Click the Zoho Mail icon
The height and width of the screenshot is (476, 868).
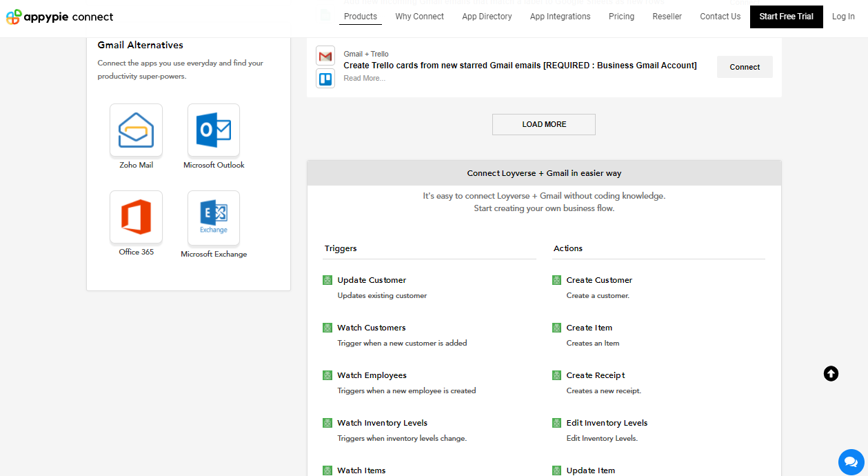(136, 130)
